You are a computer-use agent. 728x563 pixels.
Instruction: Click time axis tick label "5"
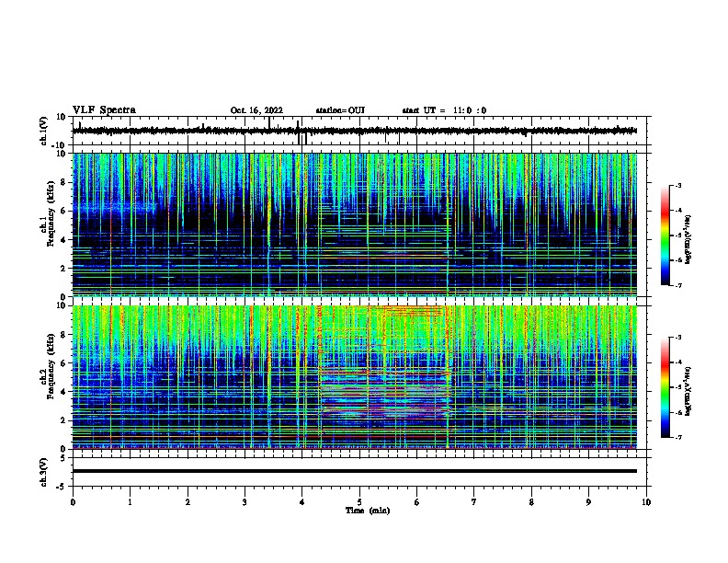359,502
